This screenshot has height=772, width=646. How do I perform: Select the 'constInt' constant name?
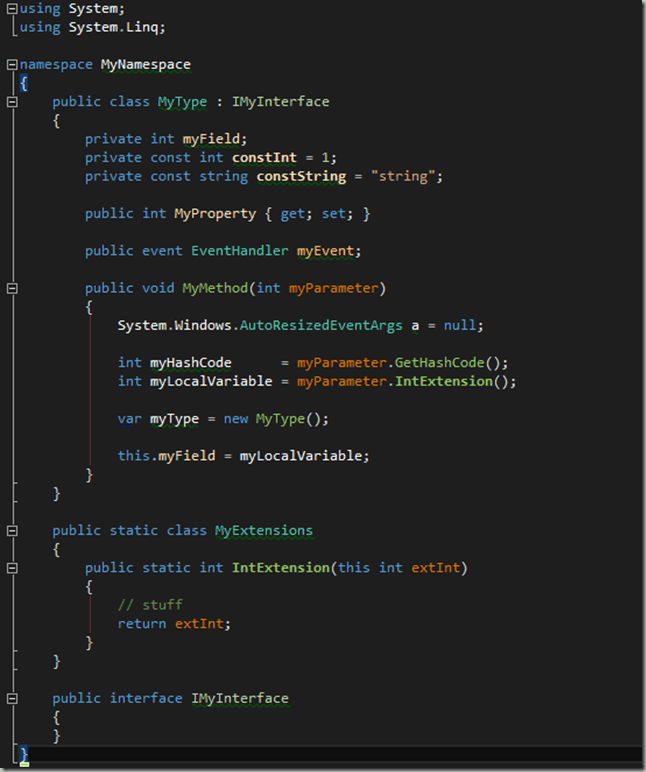tap(264, 158)
